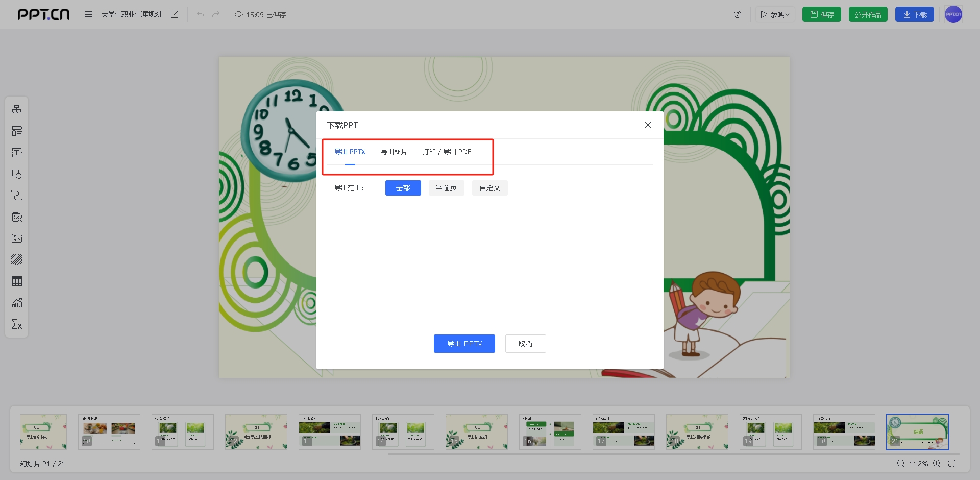Screen dimensions: 980x480
Task: Choose 当前页 as export range
Action: coord(446,188)
